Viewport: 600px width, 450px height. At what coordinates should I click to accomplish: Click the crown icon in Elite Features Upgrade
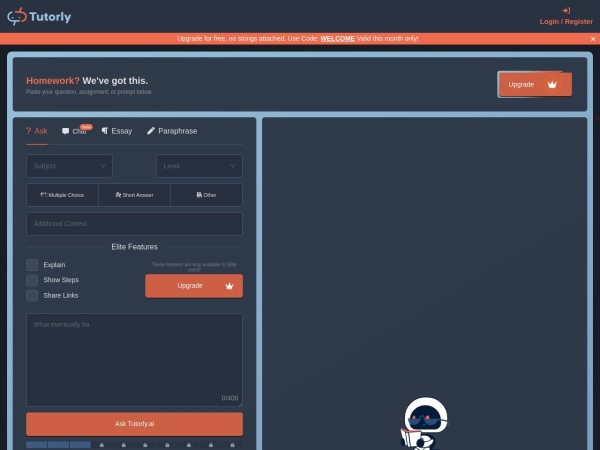(229, 286)
